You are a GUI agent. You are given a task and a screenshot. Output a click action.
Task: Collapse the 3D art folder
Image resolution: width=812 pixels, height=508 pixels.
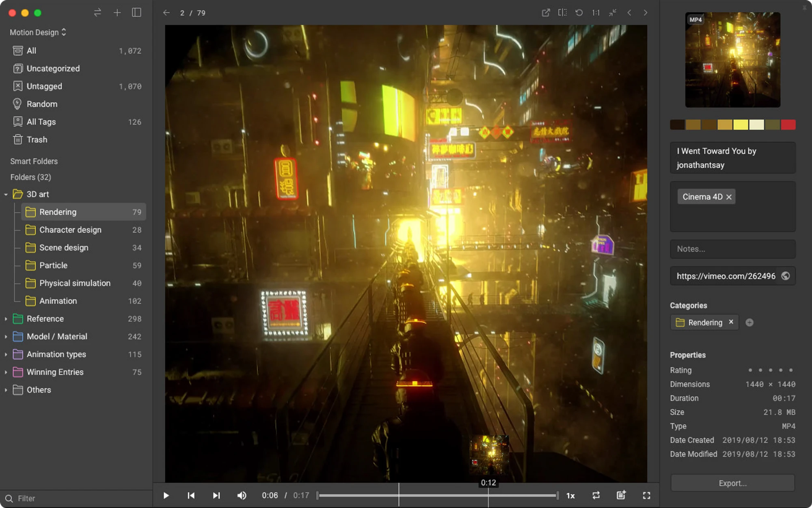coord(6,195)
